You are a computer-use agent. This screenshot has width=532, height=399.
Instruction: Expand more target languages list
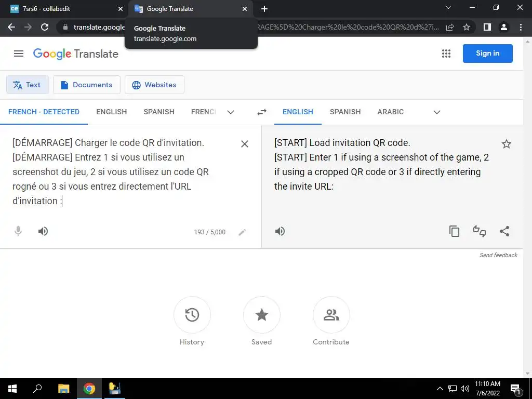436,112
